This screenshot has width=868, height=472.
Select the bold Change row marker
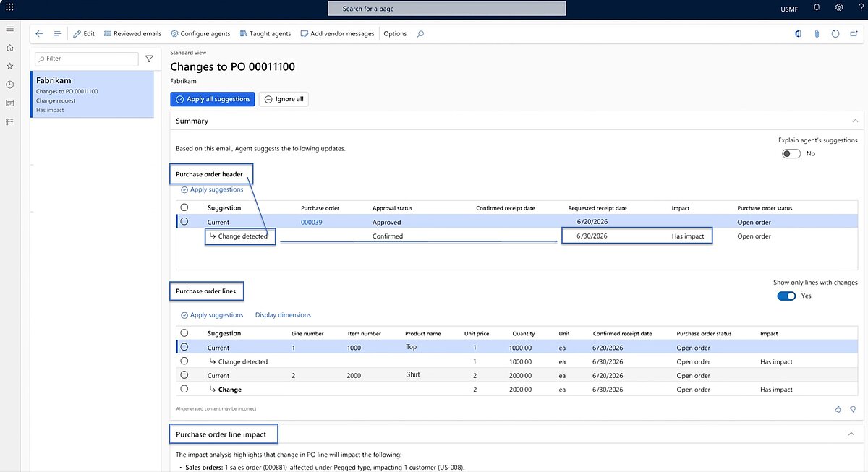184,389
